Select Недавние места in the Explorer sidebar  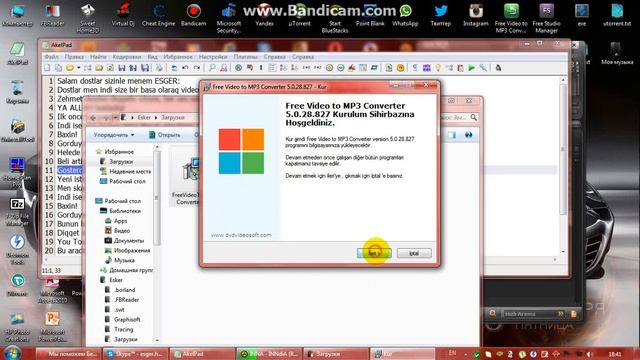click(126, 171)
